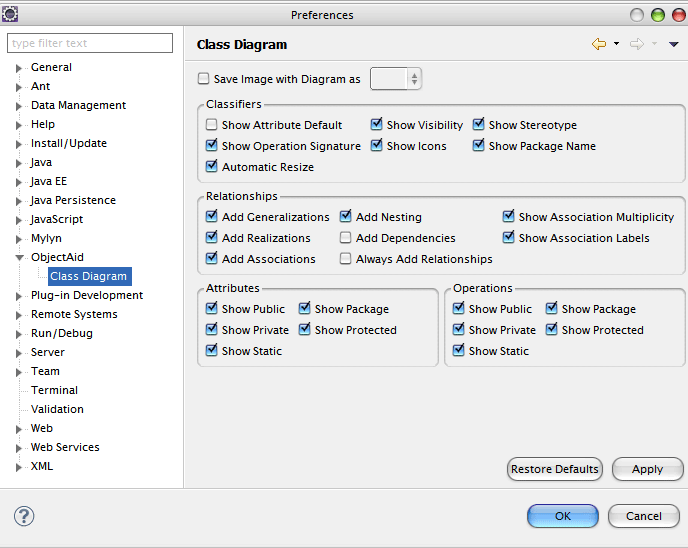Expand the Plug-in Development category
The image size is (688, 548).
click(x=19, y=296)
